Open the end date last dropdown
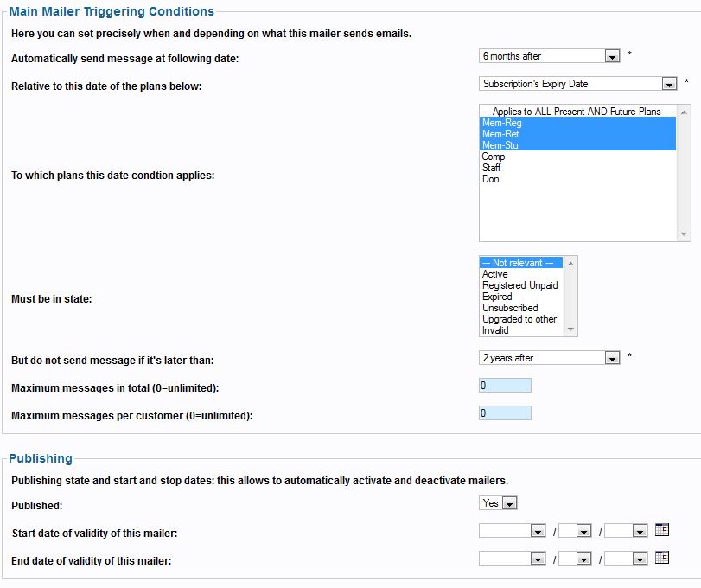The width and height of the screenshot is (701, 588). (x=626, y=559)
